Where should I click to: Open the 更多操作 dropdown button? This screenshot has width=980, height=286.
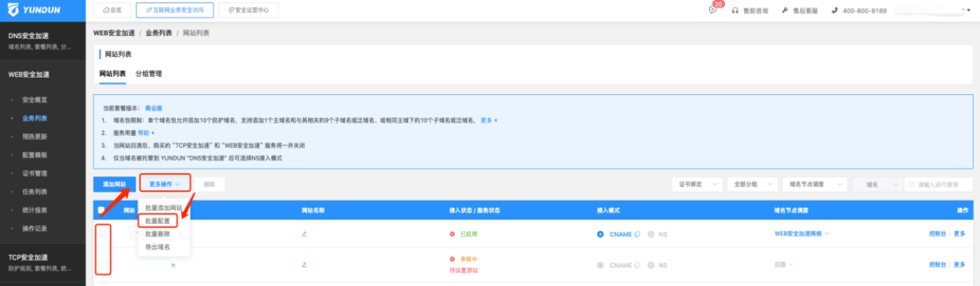pos(165,184)
